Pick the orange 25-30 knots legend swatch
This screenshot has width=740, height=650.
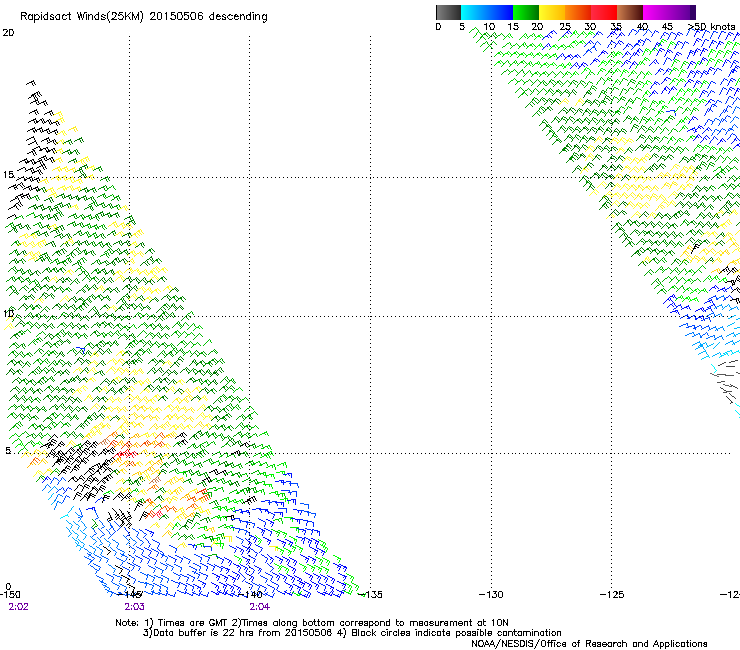pyautogui.click(x=578, y=12)
